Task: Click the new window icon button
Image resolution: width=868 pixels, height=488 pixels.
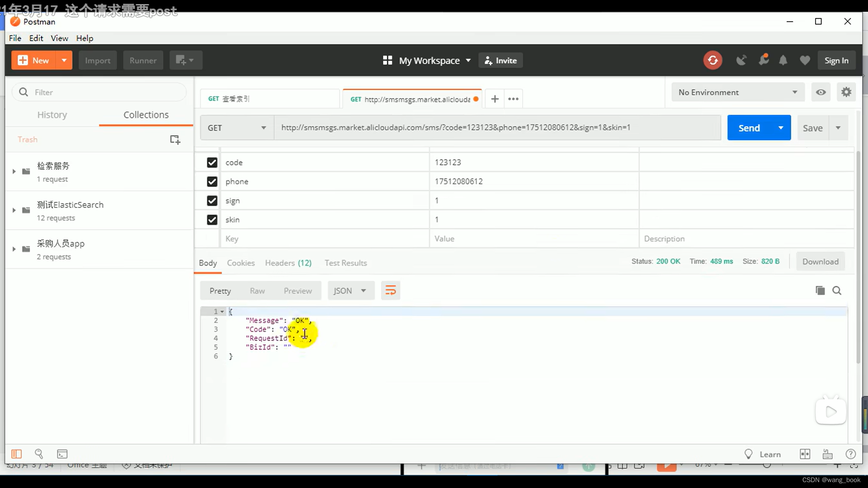Action: coord(185,60)
